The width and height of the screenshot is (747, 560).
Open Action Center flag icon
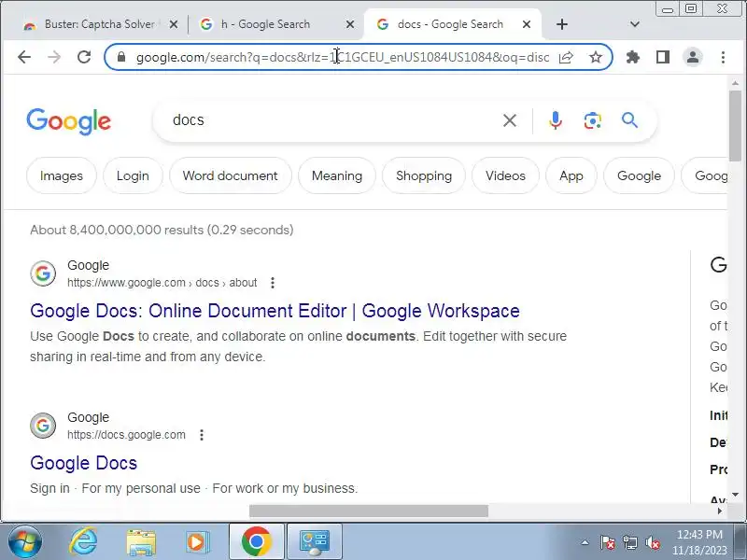click(x=608, y=542)
